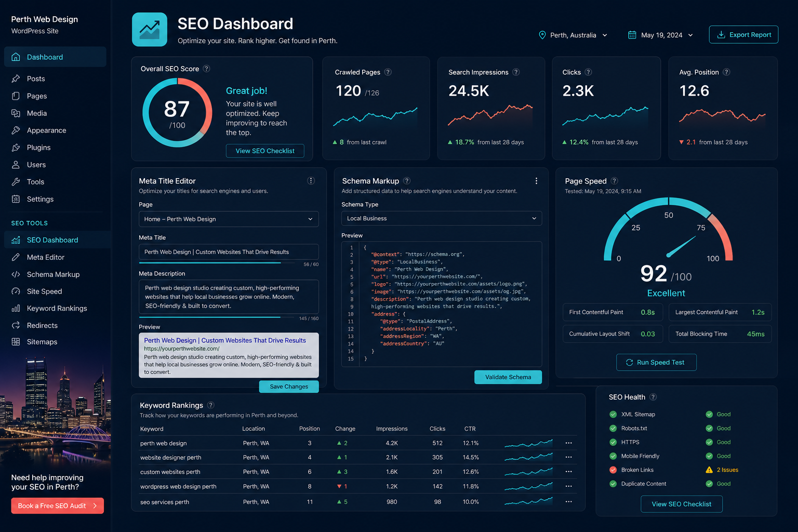The width and height of the screenshot is (798, 532).
Task: Save the meta title changes
Action: (289, 387)
